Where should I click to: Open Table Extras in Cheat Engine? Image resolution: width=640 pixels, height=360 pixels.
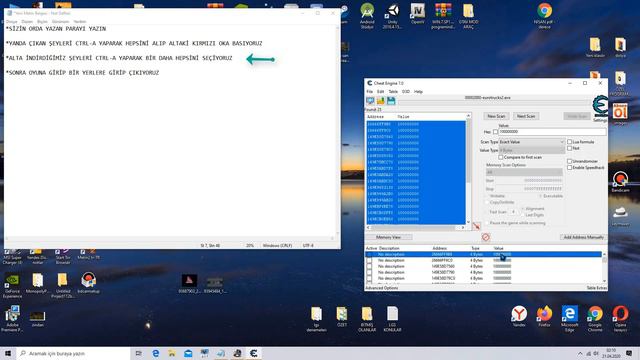(x=597, y=288)
